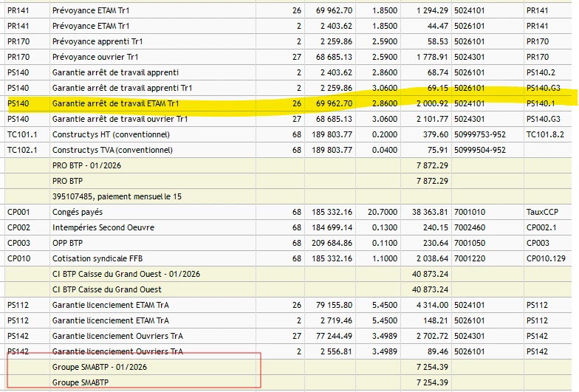Select the TC101.8.2 reference cell
This screenshot has height=392, width=579.
pyautogui.click(x=545, y=135)
